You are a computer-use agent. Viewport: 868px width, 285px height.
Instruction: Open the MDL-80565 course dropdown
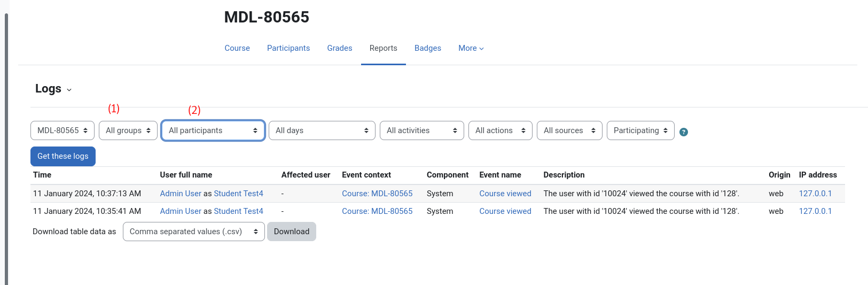62,130
